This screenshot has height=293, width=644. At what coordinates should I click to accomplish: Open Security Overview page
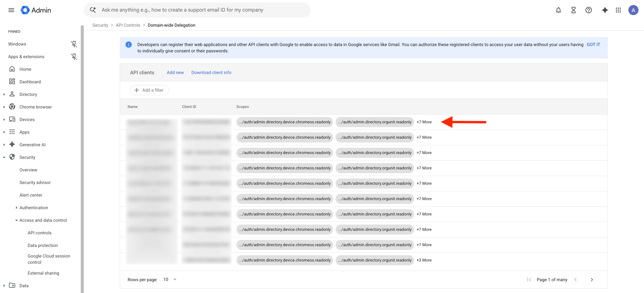[28, 170]
